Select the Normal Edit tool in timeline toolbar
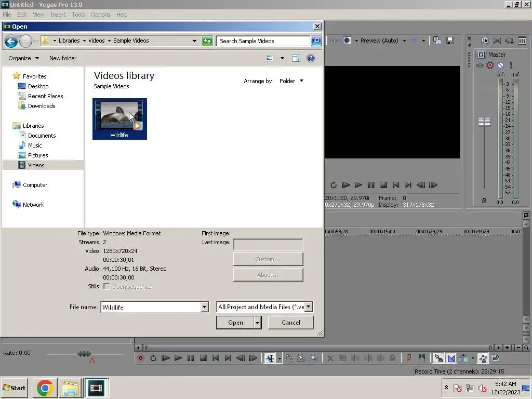This screenshot has height=399, width=532. [270, 358]
